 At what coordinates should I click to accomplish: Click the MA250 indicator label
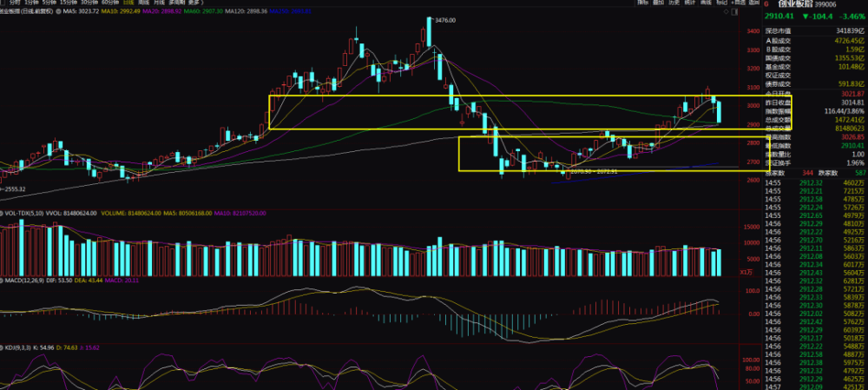(x=291, y=11)
